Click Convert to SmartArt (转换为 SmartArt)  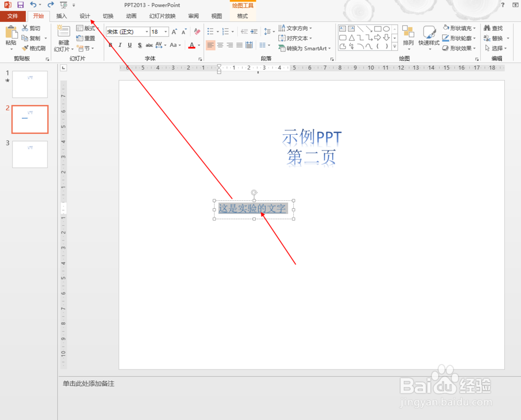pyautogui.click(x=304, y=48)
